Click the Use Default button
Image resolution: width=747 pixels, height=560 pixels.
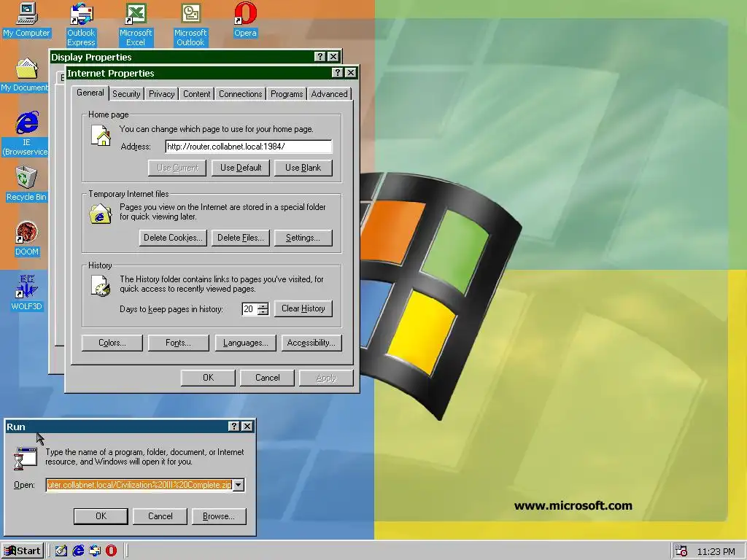click(x=241, y=168)
